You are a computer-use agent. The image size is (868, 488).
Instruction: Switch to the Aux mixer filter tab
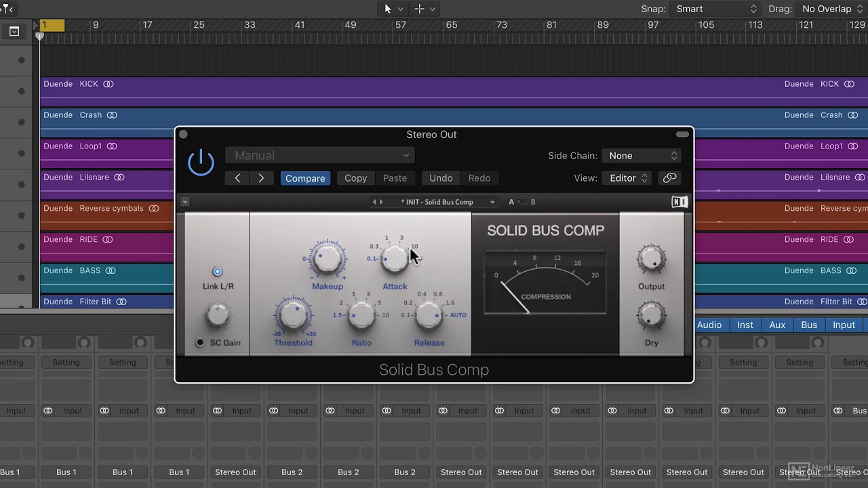coord(777,325)
